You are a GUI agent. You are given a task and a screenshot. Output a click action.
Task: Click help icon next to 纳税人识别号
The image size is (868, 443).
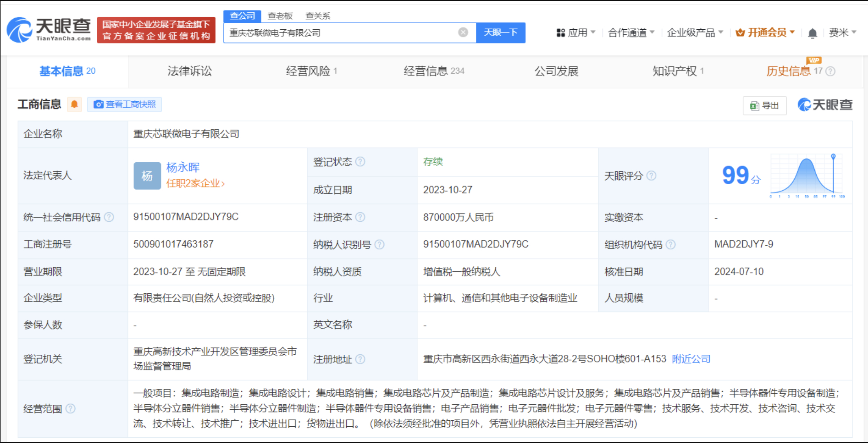[x=379, y=244]
